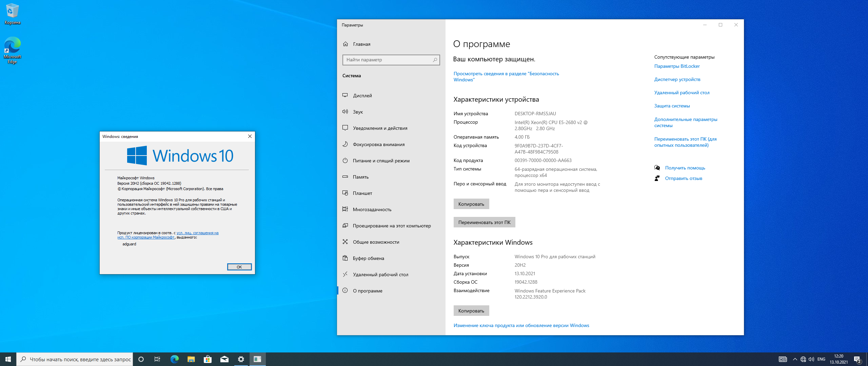The height and width of the screenshot is (366, 868).
Task: Click the Power and sleep icon
Action: click(345, 161)
